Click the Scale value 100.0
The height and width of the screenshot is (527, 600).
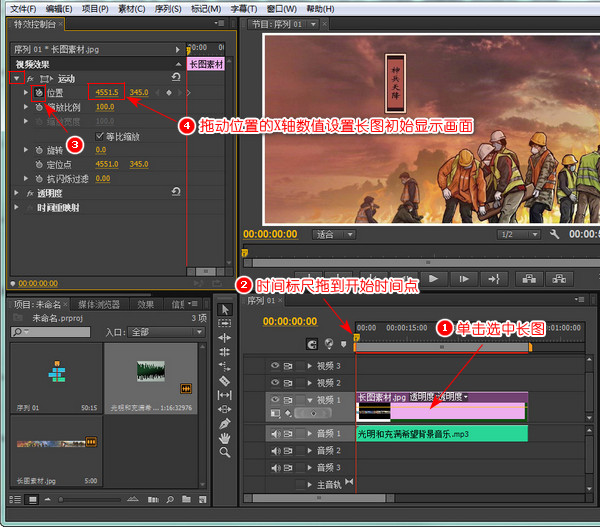(105, 107)
